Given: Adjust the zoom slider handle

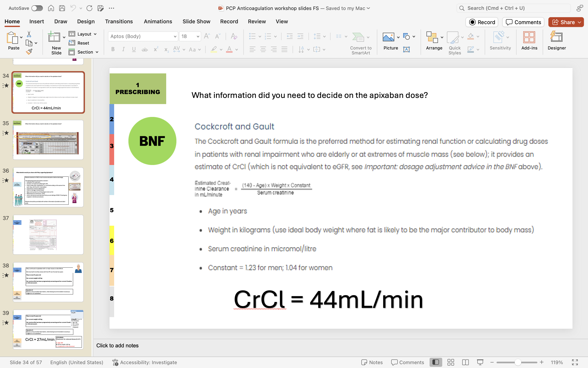Looking at the screenshot, I should point(518,362).
